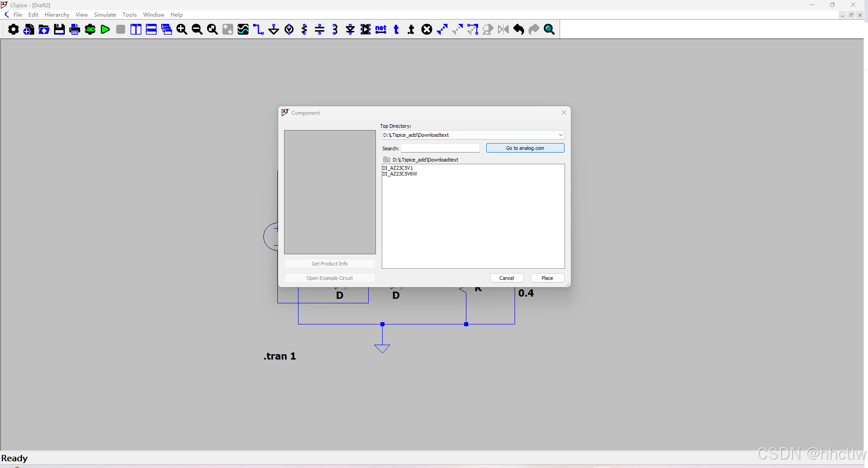
Task: Select the blue Text tool
Action: coord(396,30)
